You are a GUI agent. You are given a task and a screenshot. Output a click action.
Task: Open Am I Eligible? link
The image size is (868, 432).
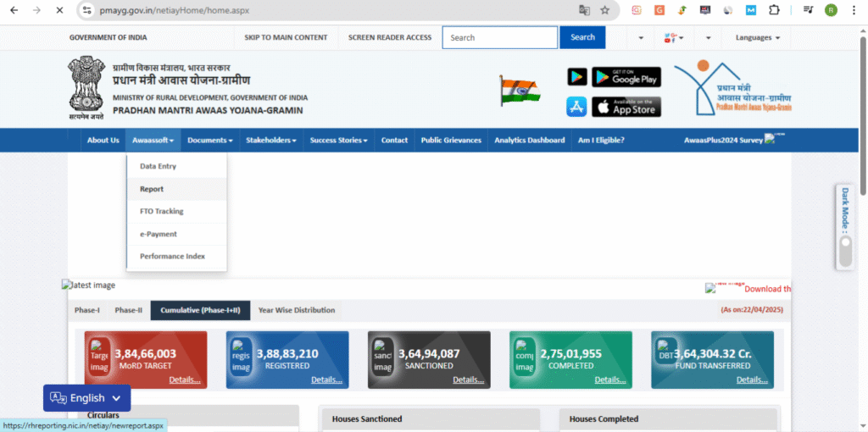(x=601, y=141)
